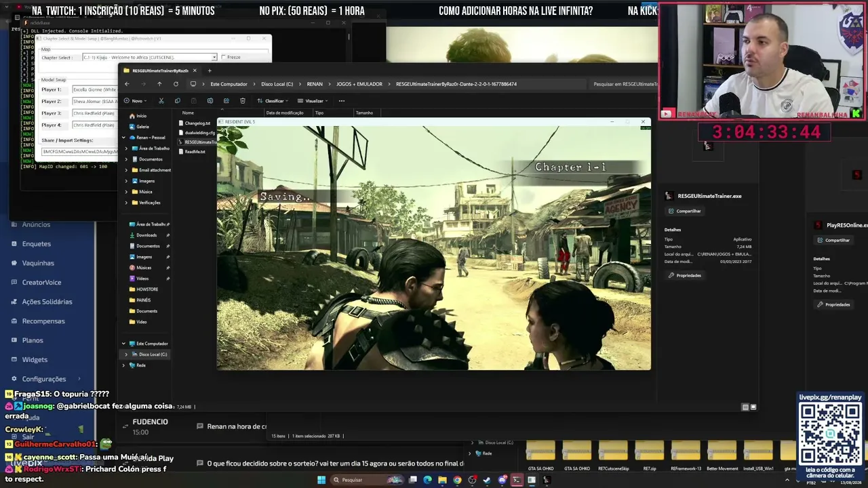Viewport: 868px width, 488px height.
Task: Open the Player 2 model dropdown
Action: tap(95, 102)
